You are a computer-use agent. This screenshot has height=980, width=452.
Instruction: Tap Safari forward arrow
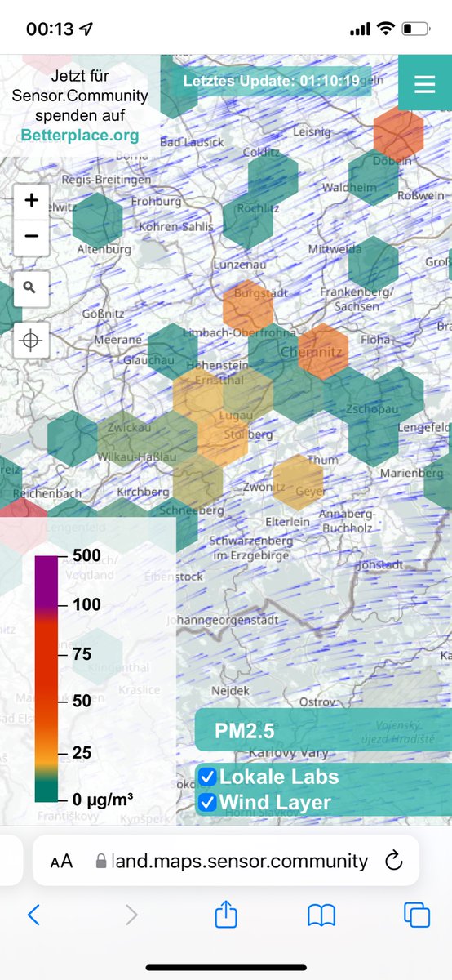[131, 915]
